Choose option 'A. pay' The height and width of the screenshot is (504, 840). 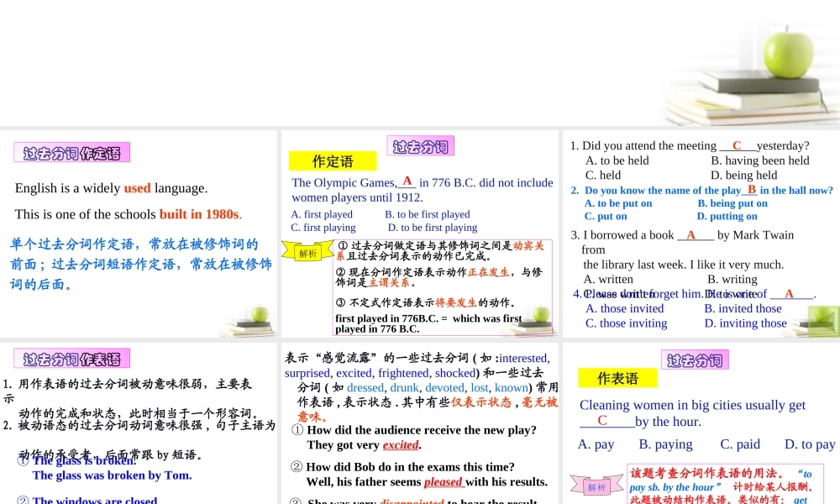pos(596,444)
